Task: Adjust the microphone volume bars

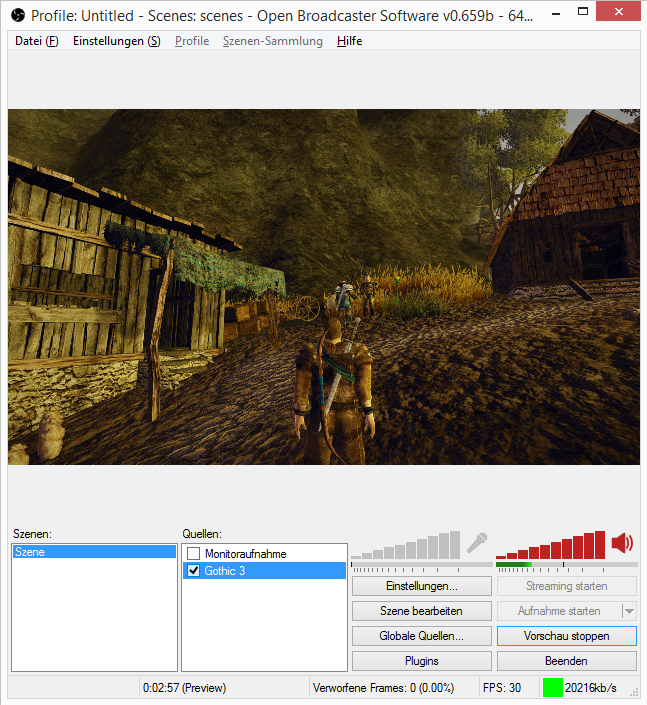Action: point(406,545)
